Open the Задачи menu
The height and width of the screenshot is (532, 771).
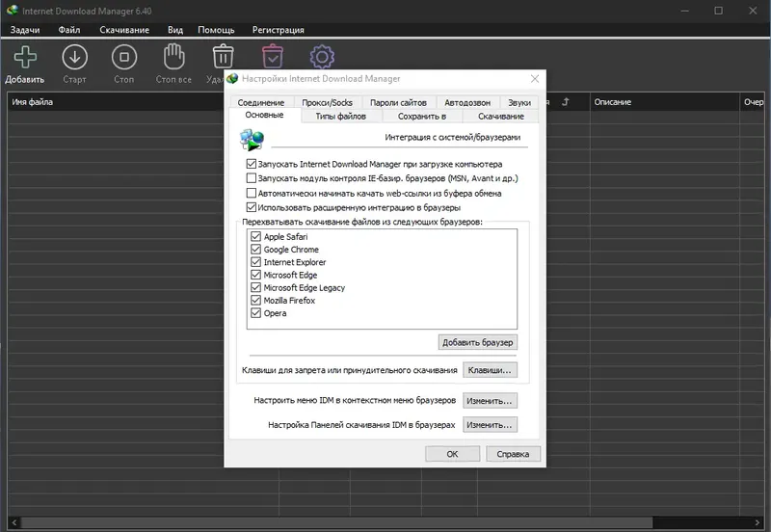25,30
